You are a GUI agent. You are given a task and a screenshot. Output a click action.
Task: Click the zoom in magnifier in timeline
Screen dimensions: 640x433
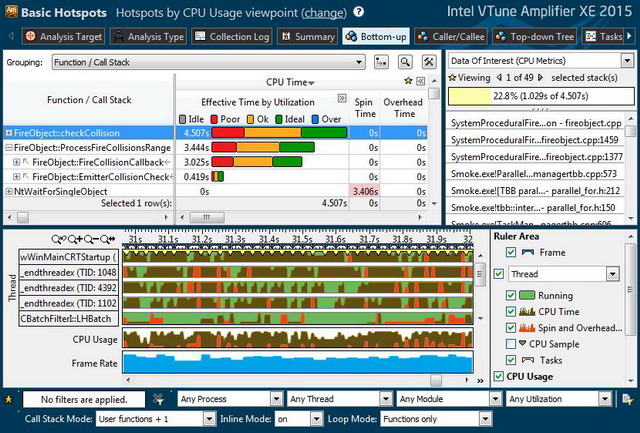point(75,239)
